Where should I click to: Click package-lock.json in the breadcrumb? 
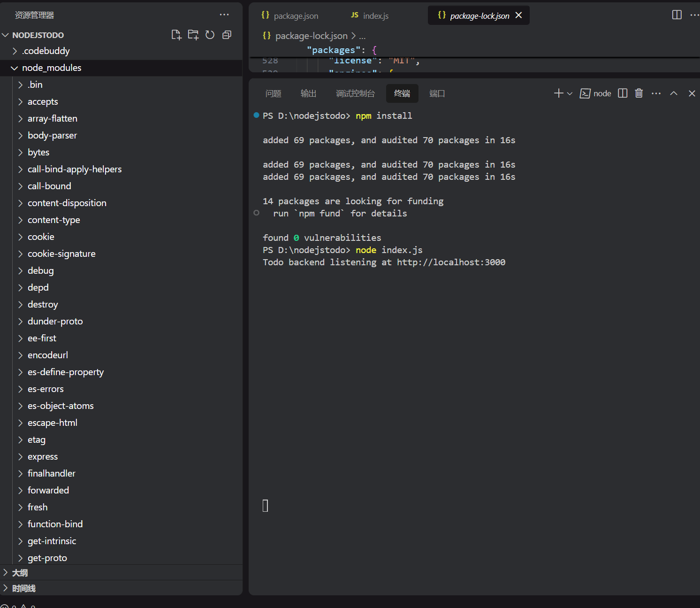point(311,36)
